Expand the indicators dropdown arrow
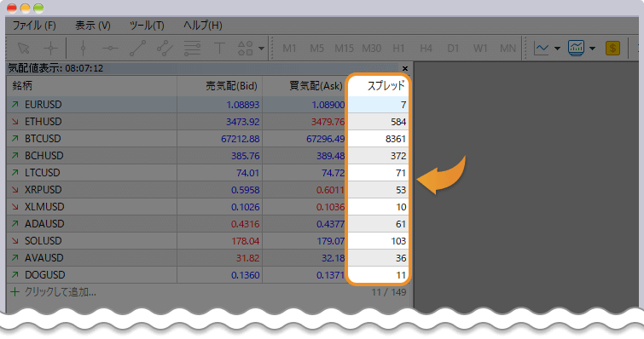644x339 pixels. click(592, 49)
